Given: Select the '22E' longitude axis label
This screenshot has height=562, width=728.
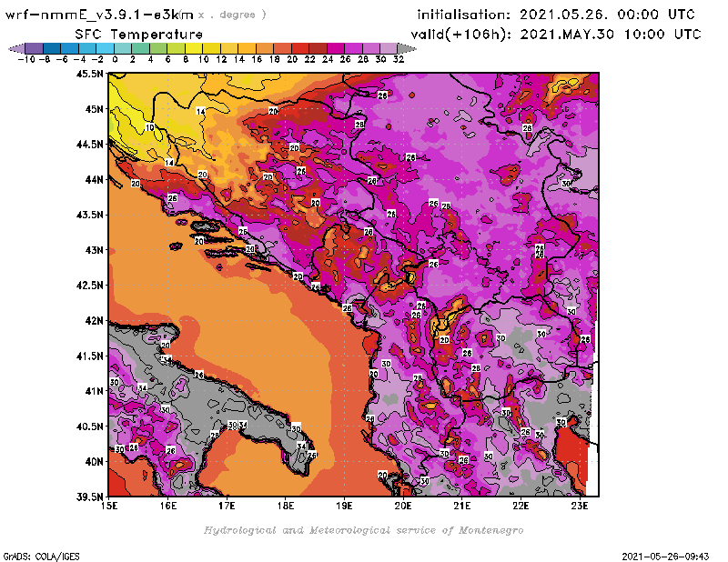Looking at the screenshot, I should [x=521, y=506].
